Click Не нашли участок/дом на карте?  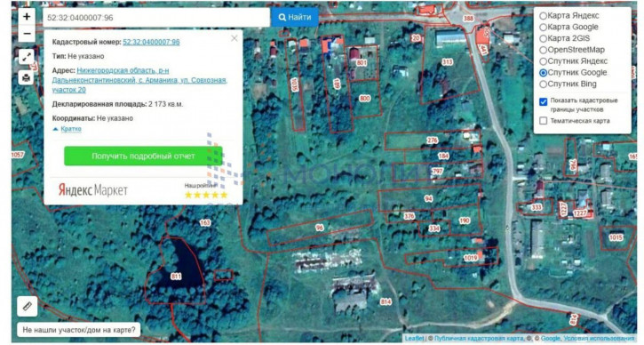tap(79, 330)
